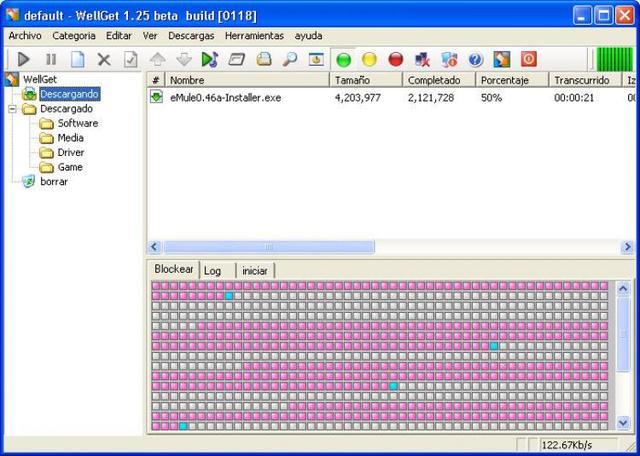This screenshot has height=456, width=640.
Task: Click the completed value 2,121,728
Action: [431, 98]
